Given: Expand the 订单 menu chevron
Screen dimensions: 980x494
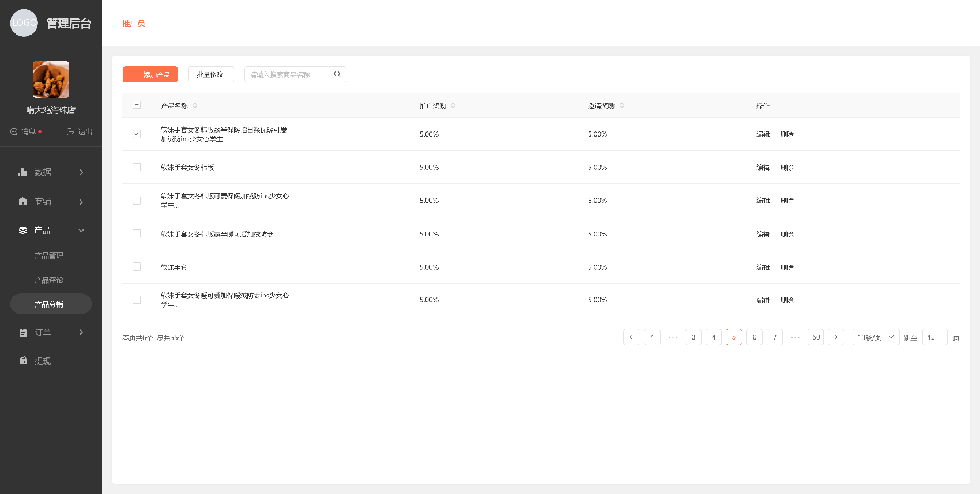Looking at the screenshot, I should click(81, 332).
